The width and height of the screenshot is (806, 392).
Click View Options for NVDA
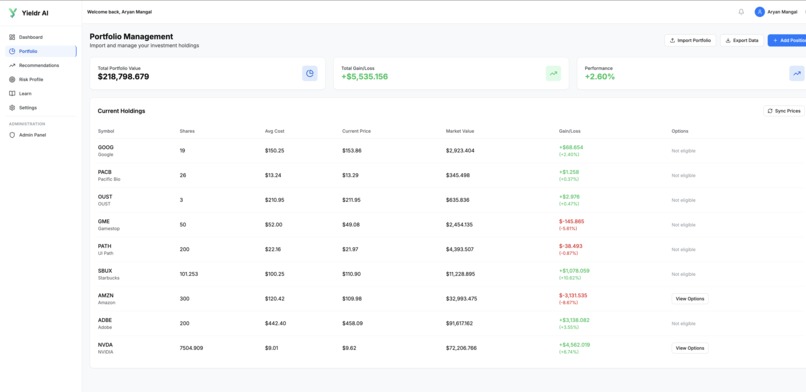pos(690,348)
